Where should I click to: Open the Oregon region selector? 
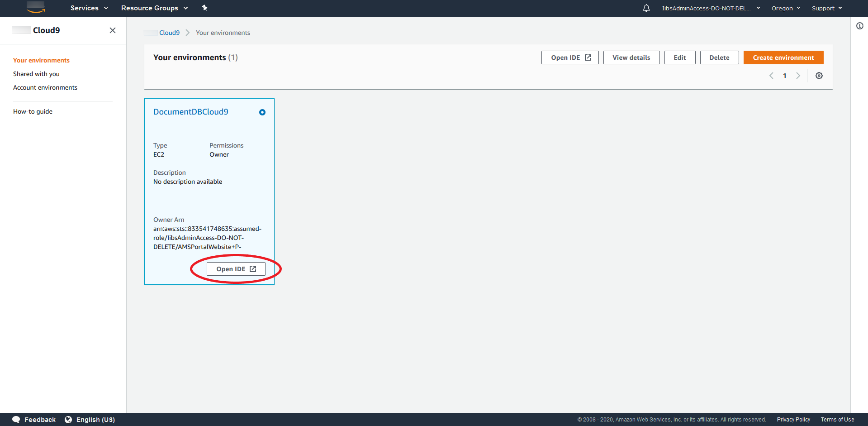click(786, 8)
